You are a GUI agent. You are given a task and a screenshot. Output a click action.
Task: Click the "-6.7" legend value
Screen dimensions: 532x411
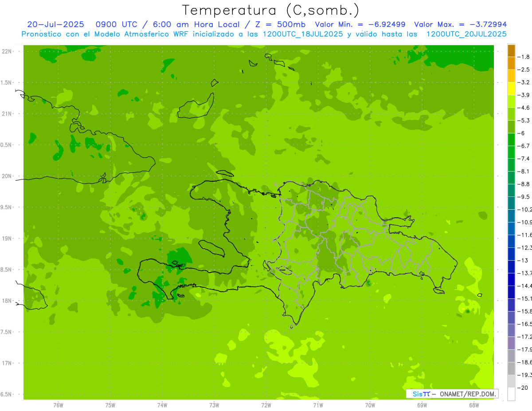click(524, 146)
